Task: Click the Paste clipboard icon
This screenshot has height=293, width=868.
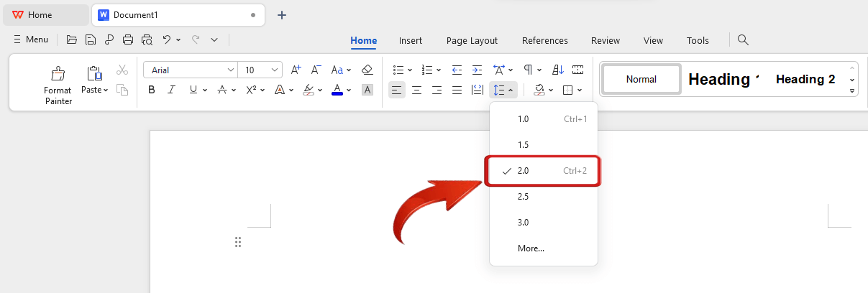Action: click(x=94, y=73)
